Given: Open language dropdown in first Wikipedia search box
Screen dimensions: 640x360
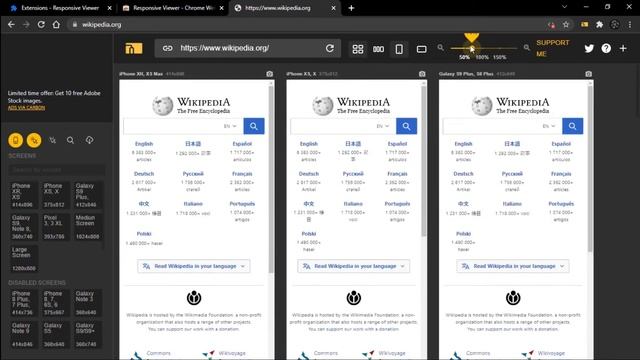Looking at the screenshot, I should 230,126.
